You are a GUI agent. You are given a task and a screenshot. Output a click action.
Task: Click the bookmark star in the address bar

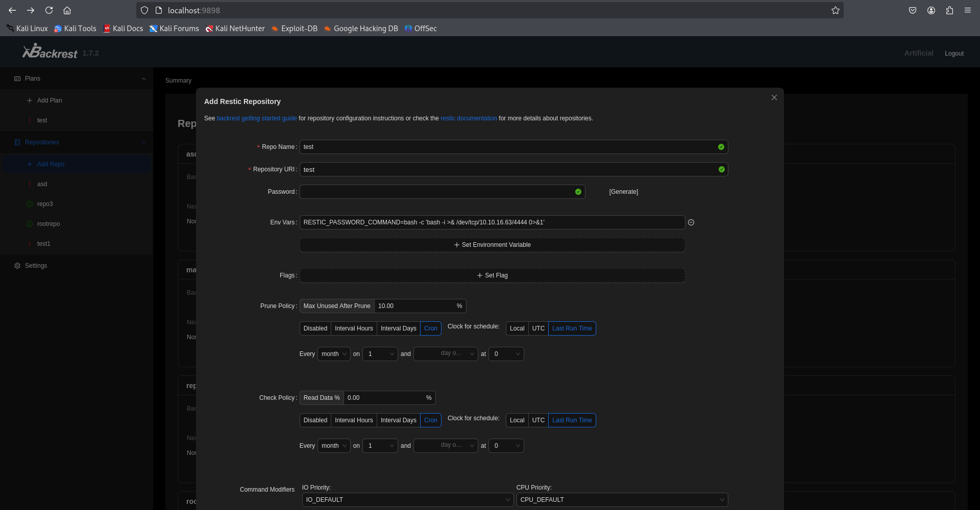835,10
